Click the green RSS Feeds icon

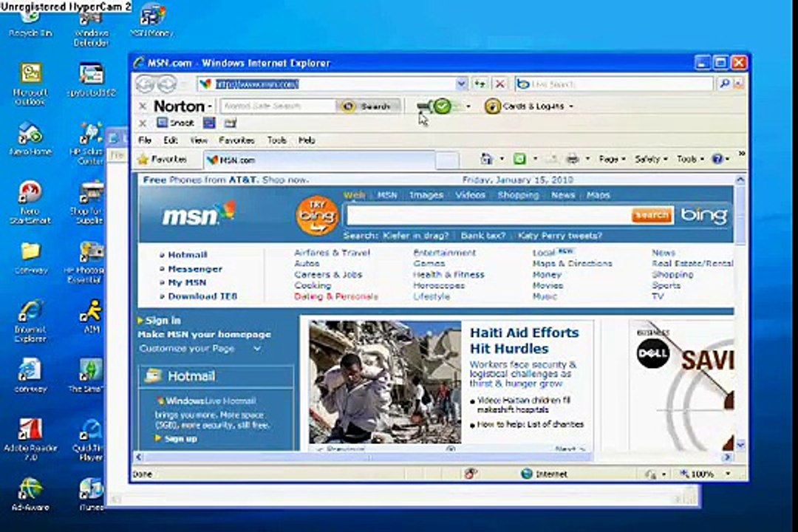coord(519,160)
